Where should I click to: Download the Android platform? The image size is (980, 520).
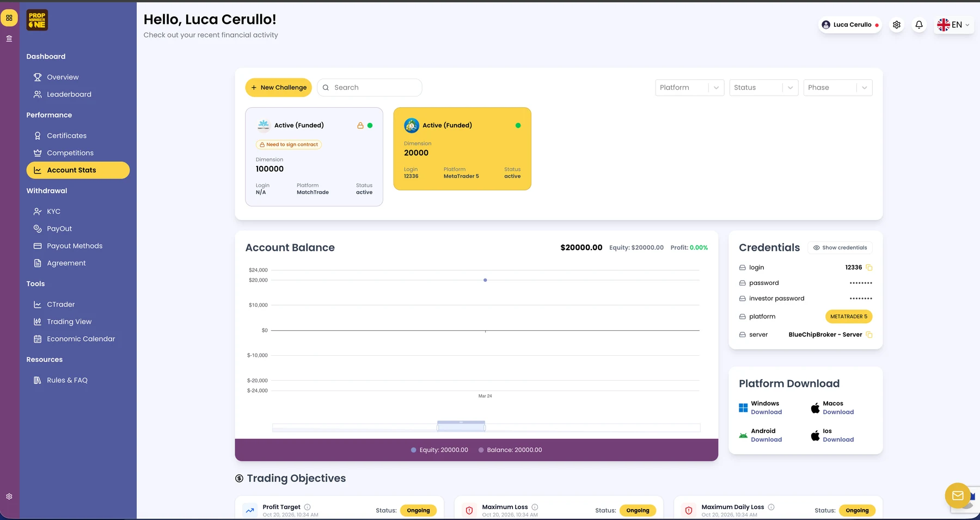click(766, 439)
